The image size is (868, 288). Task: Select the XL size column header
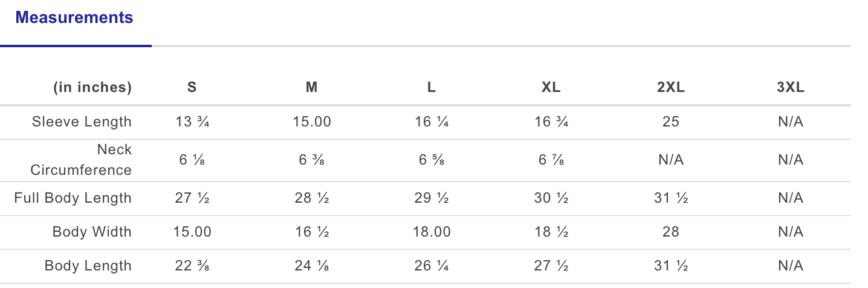click(x=551, y=87)
